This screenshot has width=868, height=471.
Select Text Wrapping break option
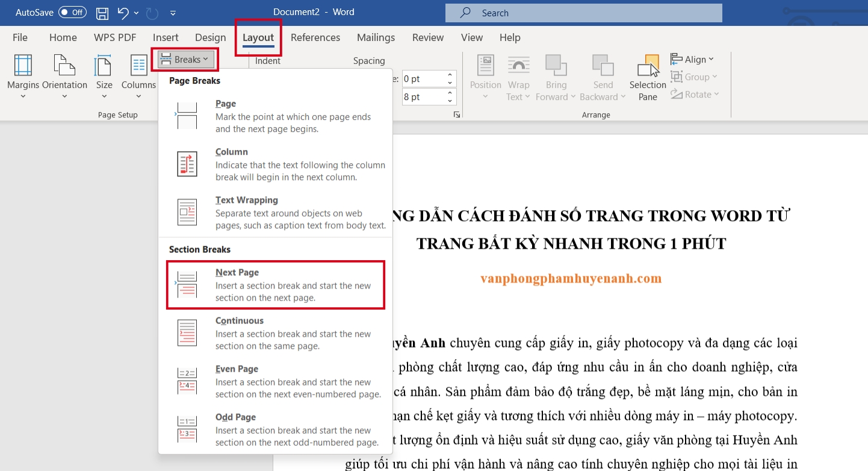pyautogui.click(x=275, y=212)
